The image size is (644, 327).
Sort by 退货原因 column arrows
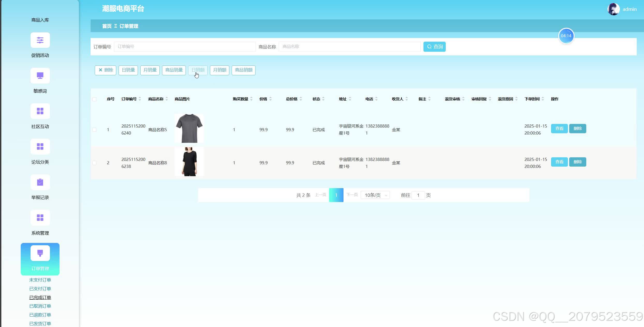tap(516, 99)
